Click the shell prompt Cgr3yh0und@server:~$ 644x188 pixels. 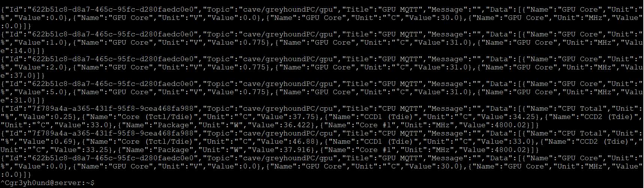pyautogui.click(x=51, y=183)
